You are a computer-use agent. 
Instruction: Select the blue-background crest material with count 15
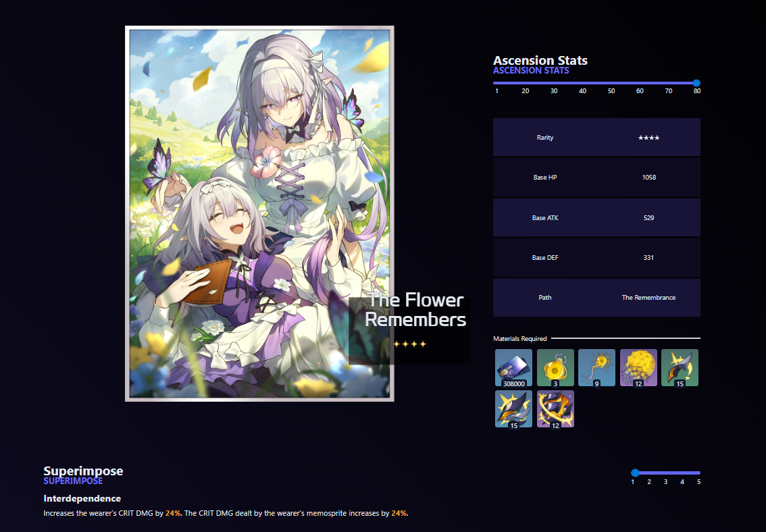[513, 409]
